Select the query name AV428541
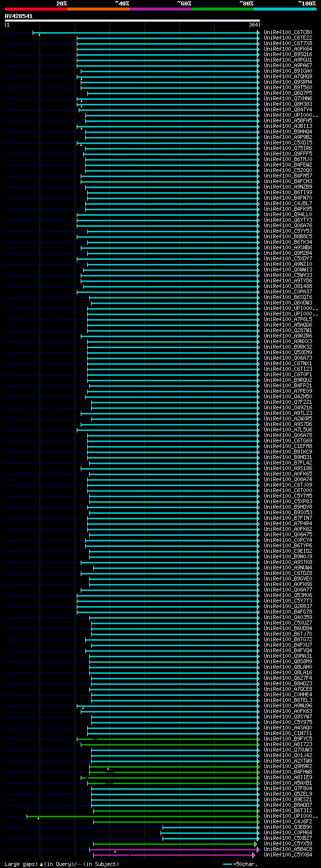Image resolution: width=321 pixels, height=868 pixels. pos(19,16)
